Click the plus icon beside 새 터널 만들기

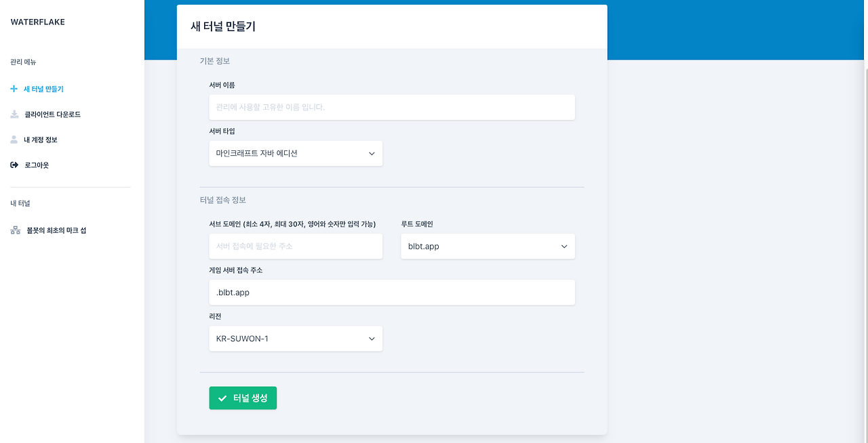pyautogui.click(x=14, y=89)
